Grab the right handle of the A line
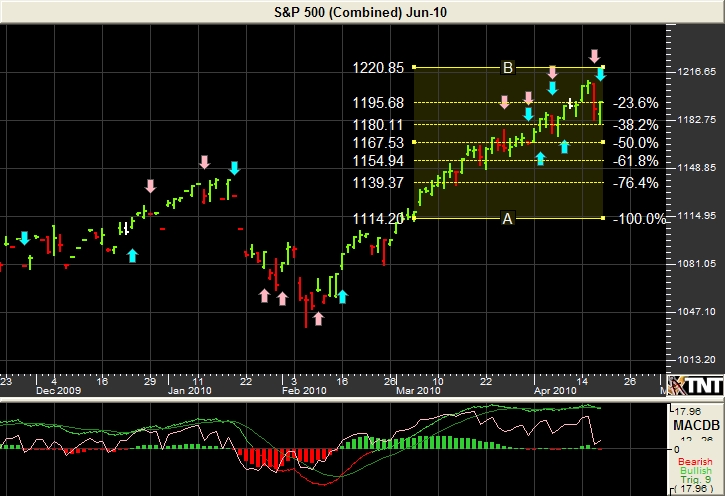Viewport: 725px width, 496px height. pos(603,218)
